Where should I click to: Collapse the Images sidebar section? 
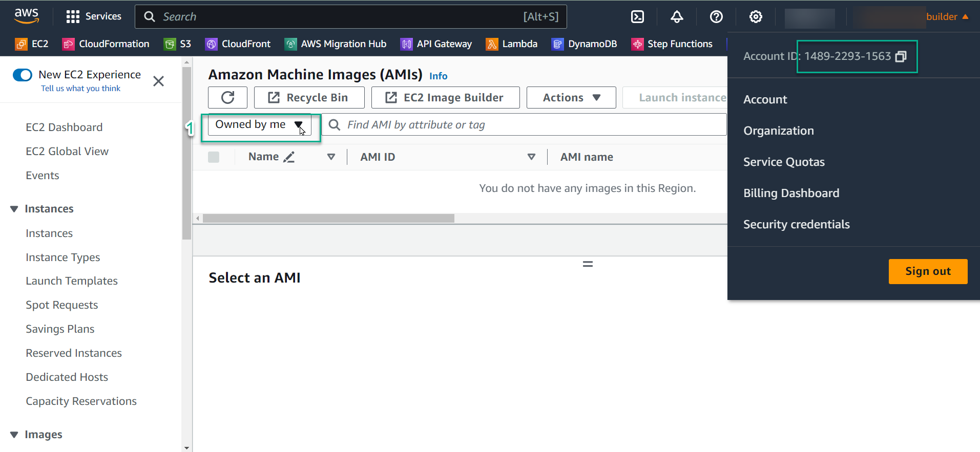point(14,435)
